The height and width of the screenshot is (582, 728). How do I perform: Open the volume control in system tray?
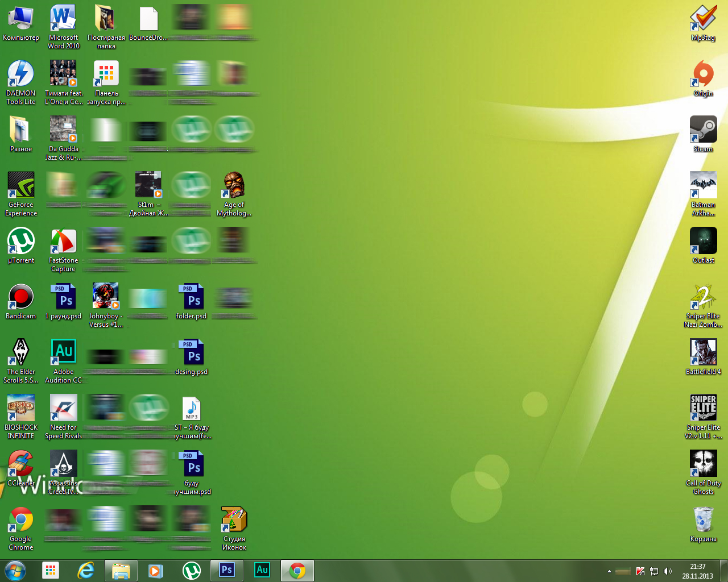point(668,571)
